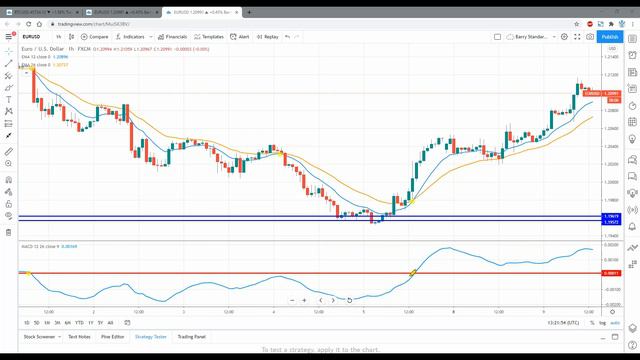Open the ideas lightbulb panel
This screenshot has height=360, width=640.
632,139
